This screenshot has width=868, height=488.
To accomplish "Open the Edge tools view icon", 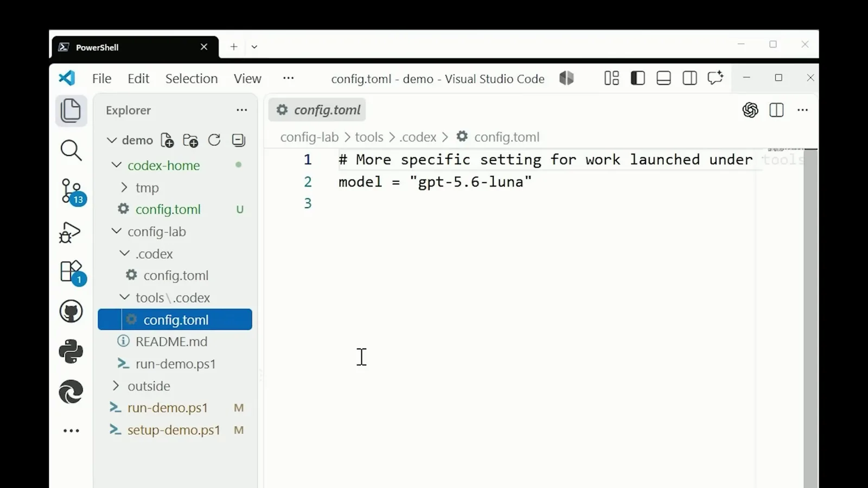I will [x=71, y=391].
